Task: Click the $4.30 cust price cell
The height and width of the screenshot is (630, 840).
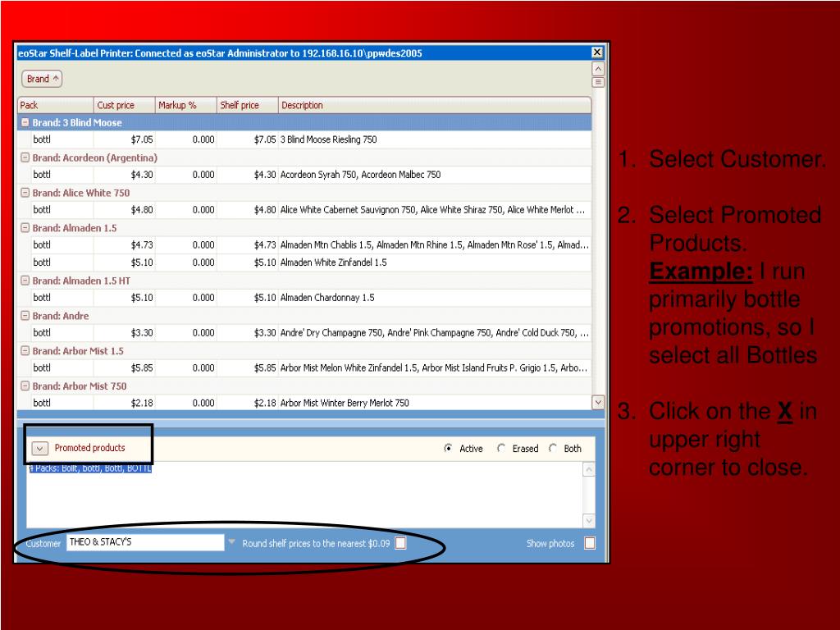Action: (125, 175)
